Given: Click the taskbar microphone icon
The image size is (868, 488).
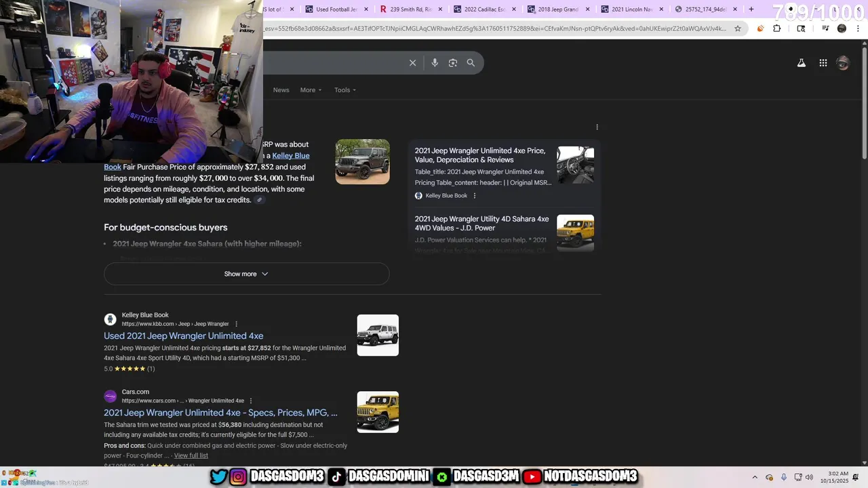Looking at the screenshot, I should pos(784,477).
